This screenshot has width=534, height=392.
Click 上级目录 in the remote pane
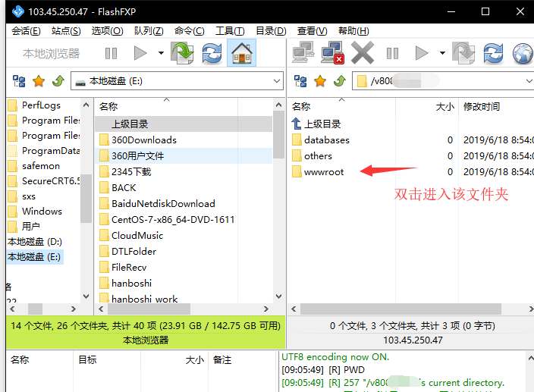click(322, 124)
